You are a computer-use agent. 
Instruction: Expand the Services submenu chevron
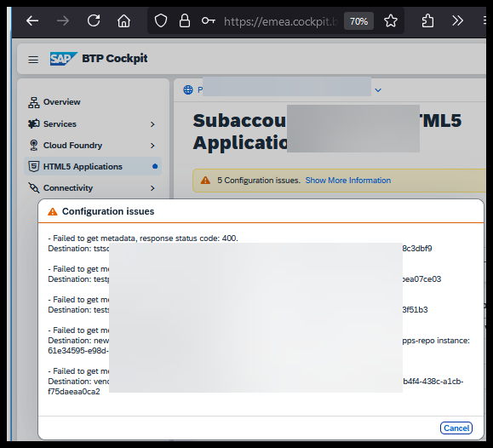click(x=152, y=124)
